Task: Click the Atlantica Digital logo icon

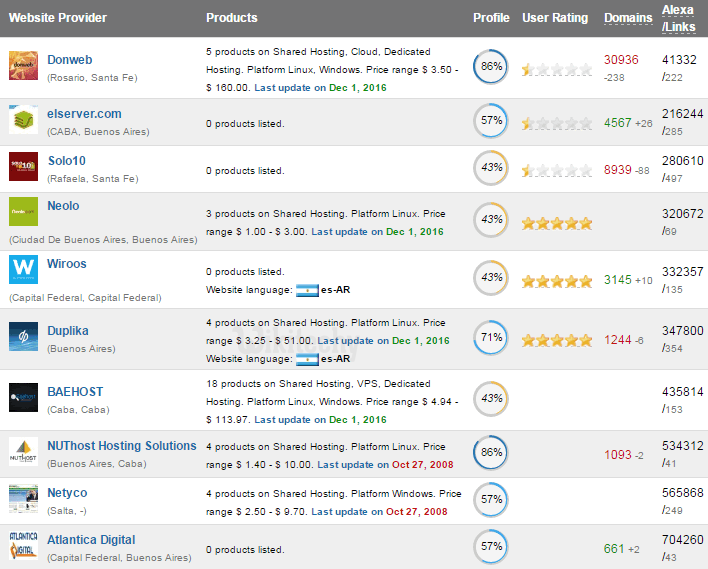Action: 23,546
